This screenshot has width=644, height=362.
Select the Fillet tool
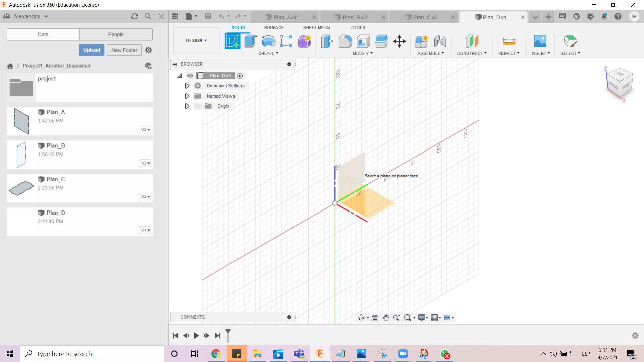click(345, 41)
